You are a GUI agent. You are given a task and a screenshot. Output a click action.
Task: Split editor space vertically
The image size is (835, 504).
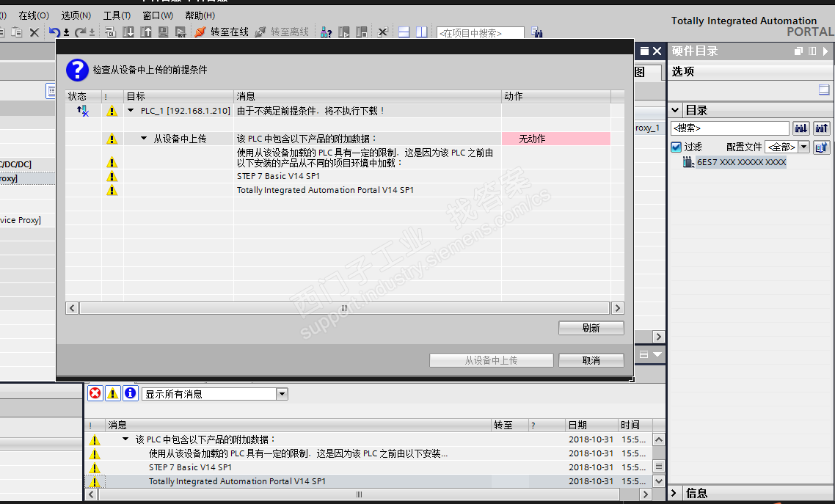coord(422,32)
